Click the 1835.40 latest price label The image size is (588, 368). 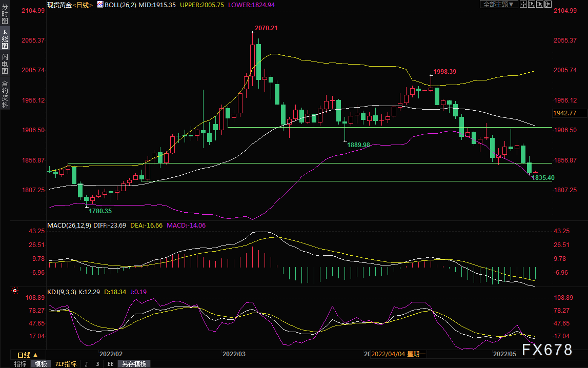tap(542, 178)
